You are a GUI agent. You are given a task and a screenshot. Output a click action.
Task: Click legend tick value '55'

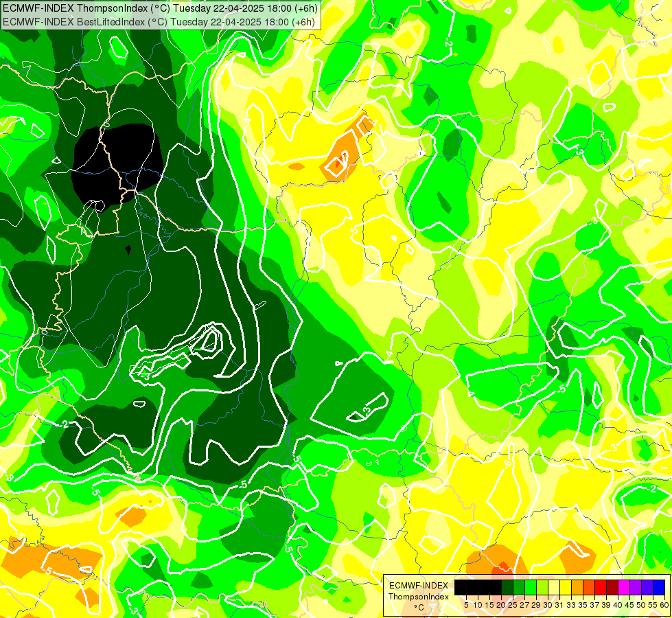pyautogui.click(x=653, y=605)
